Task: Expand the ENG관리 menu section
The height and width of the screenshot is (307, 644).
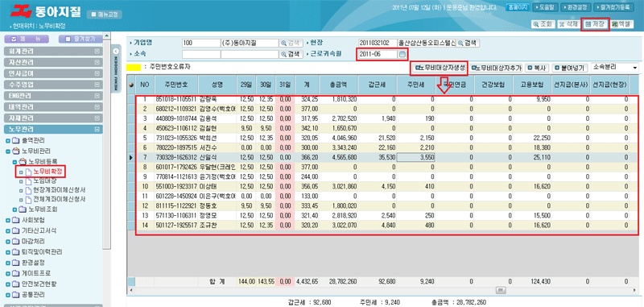Action: pos(53,96)
